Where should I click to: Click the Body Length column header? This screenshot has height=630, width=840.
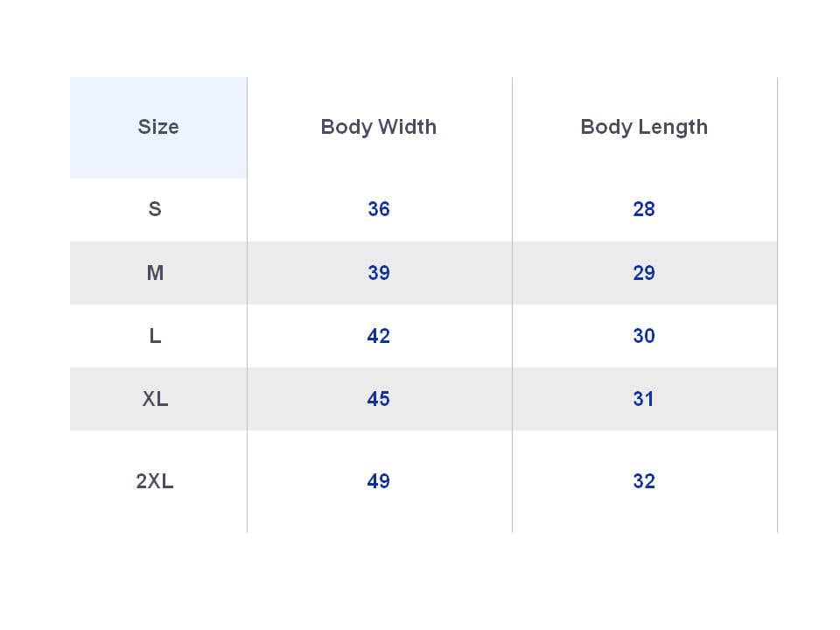coord(644,127)
